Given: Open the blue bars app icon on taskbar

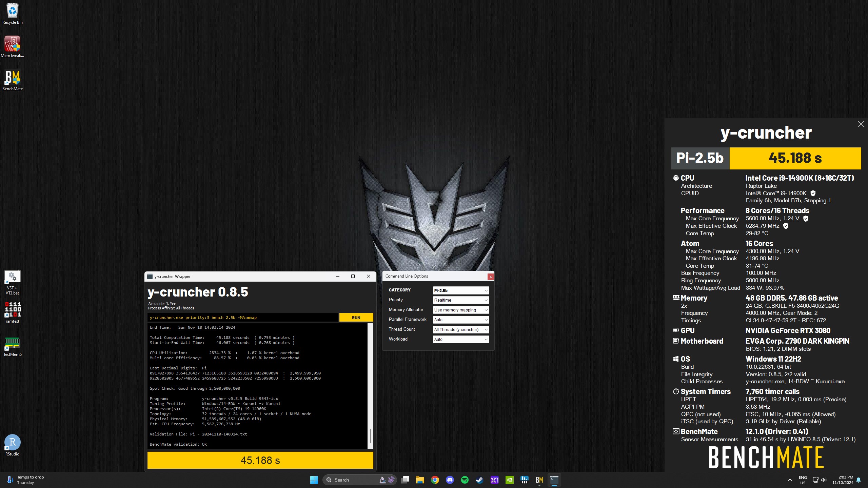Looking at the screenshot, I should (x=525, y=480).
